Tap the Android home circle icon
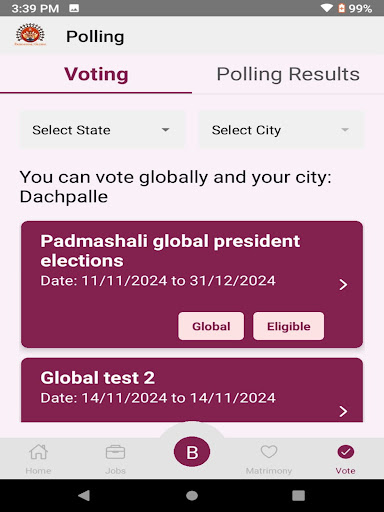 coord(192,496)
